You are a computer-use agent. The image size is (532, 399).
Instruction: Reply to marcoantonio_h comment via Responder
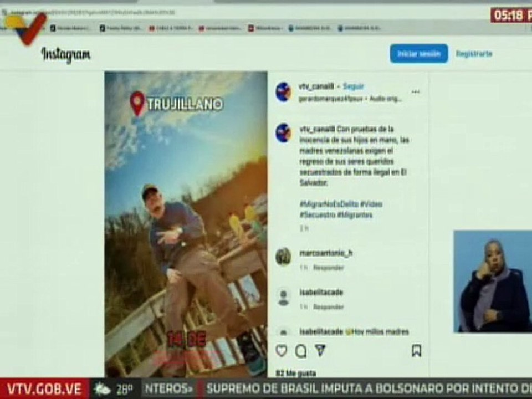coord(328,268)
